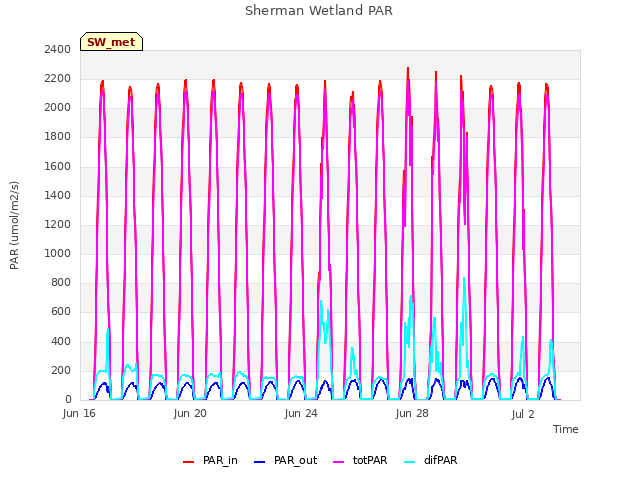Click the 1800 y-axis tick label
Screen dimensions: 640x480
click(x=58, y=137)
